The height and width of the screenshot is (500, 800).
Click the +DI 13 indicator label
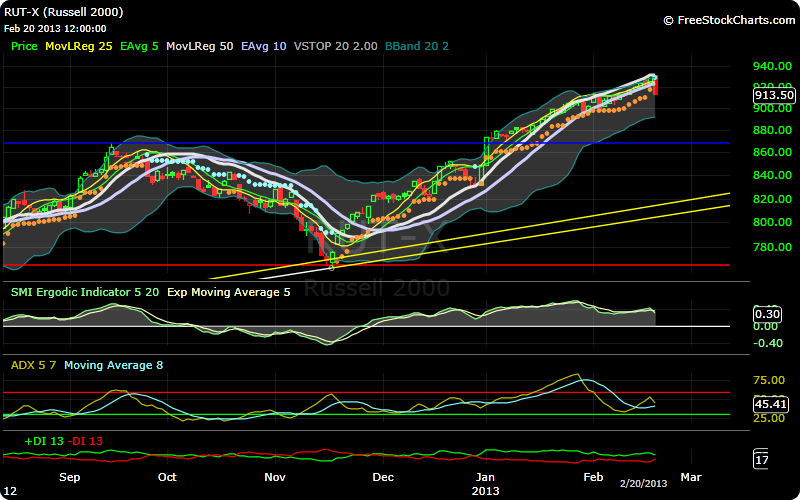44,441
